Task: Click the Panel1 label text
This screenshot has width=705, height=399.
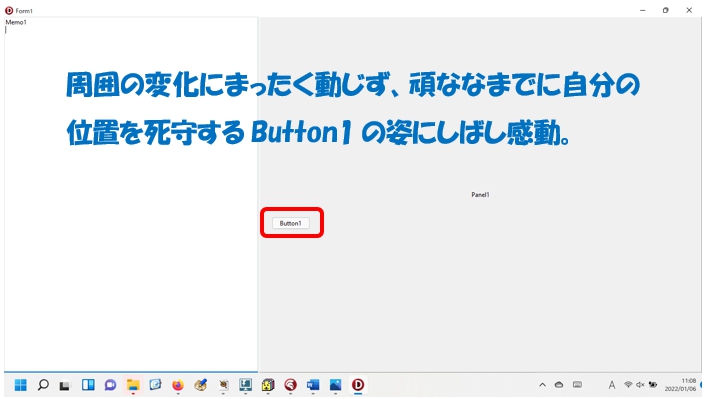Action: point(480,195)
